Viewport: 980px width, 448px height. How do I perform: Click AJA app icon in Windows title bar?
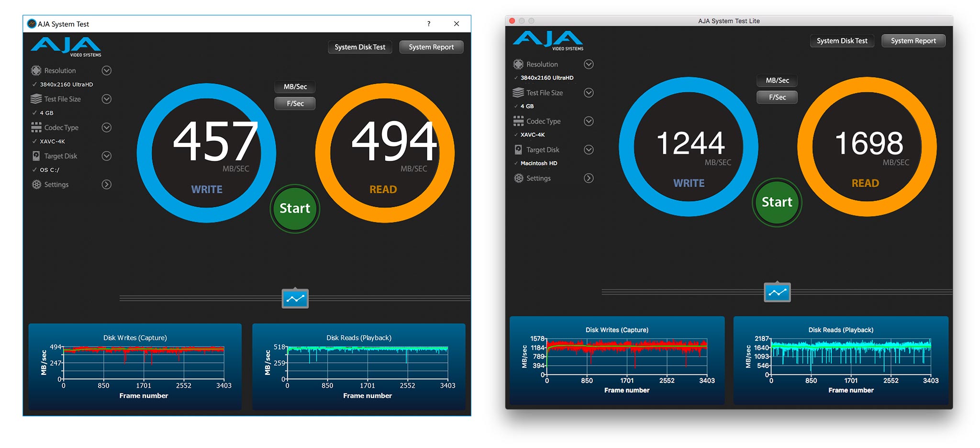32,24
